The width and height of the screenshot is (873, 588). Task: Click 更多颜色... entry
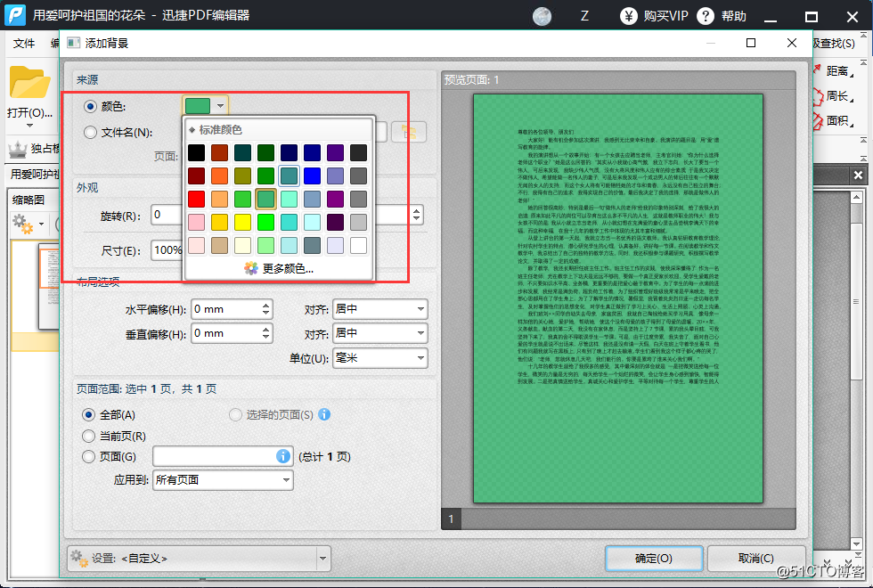pyautogui.click(x=288, y=269)
